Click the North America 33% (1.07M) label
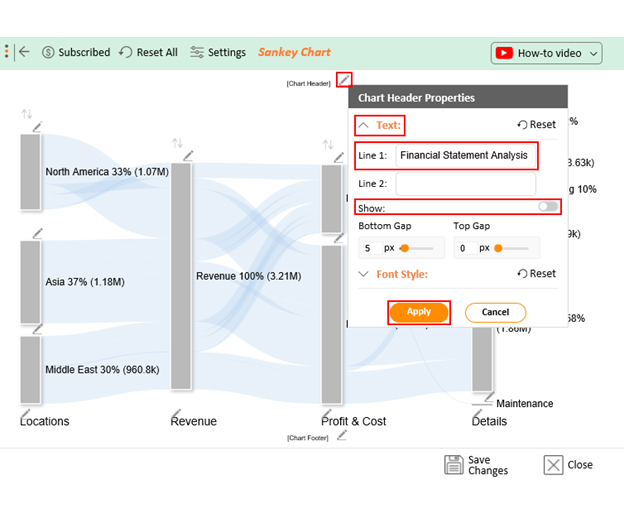The image size is (624, 517). (x=107, y=172)
